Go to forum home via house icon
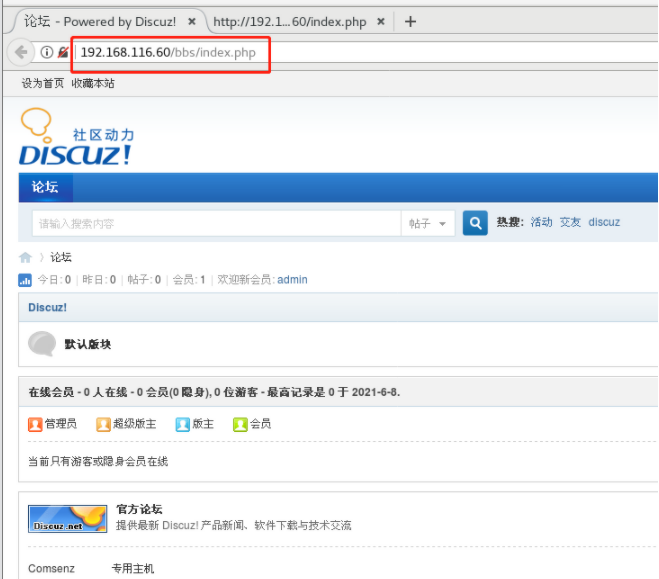Image resolution: width=659 pixels, height=579 pixels. point(25,257)
